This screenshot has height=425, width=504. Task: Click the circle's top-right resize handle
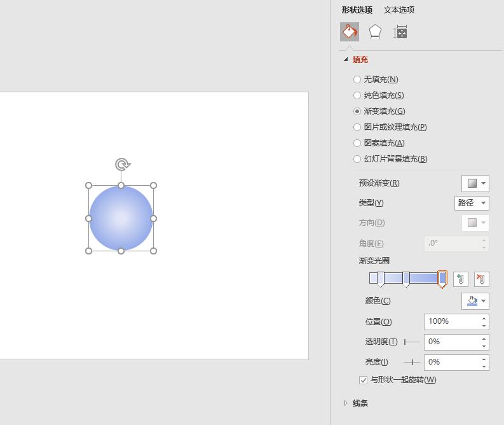tap(153, 186)
